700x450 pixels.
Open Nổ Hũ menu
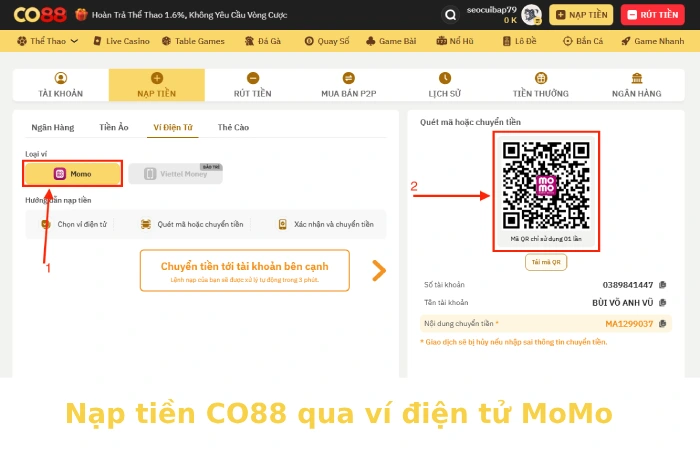(455, 41)
